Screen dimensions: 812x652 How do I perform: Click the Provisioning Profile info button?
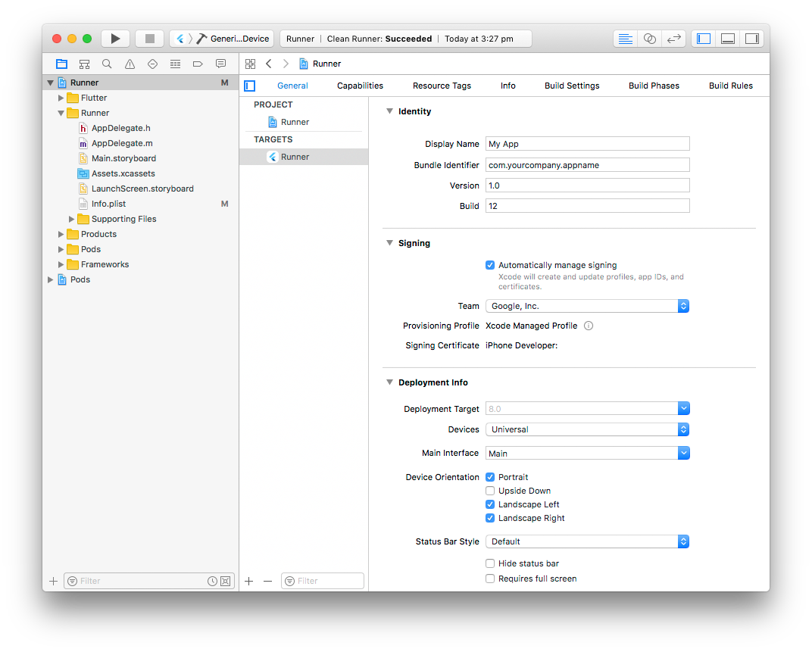coord(589,326)
